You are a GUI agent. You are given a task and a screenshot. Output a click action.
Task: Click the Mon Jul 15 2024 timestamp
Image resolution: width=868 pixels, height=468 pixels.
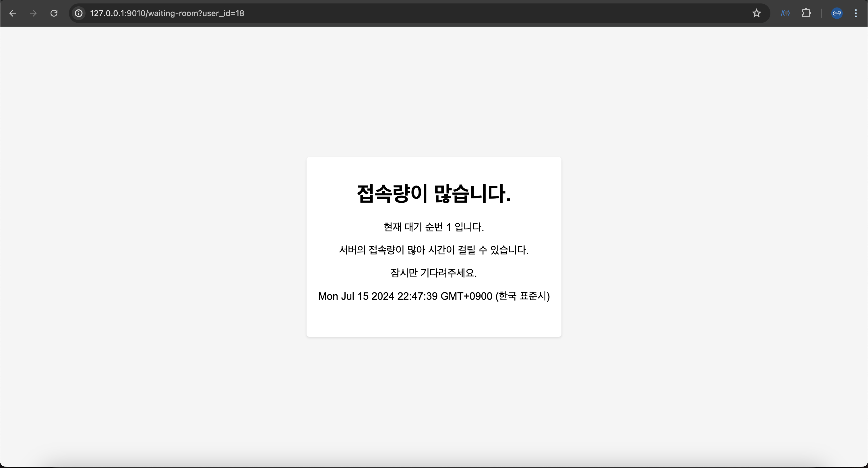[x=377, y=296]
